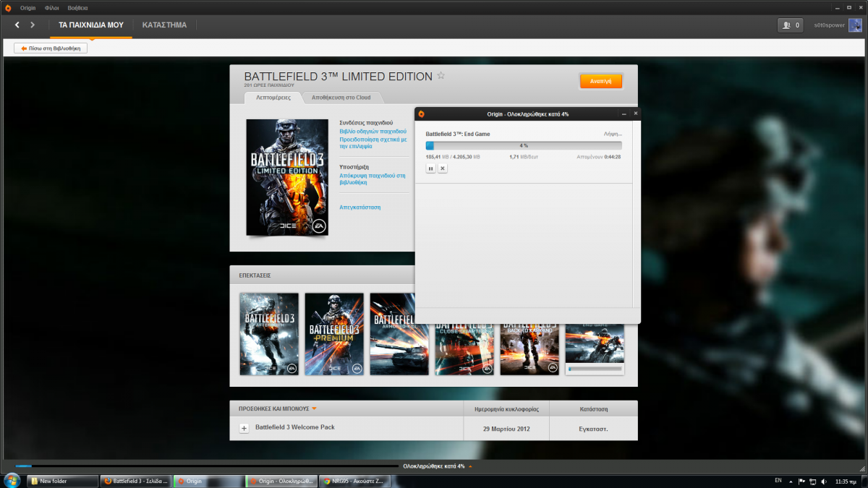Open the Origin menu
This screenshot has width=868, height=488.
[28, 7]
